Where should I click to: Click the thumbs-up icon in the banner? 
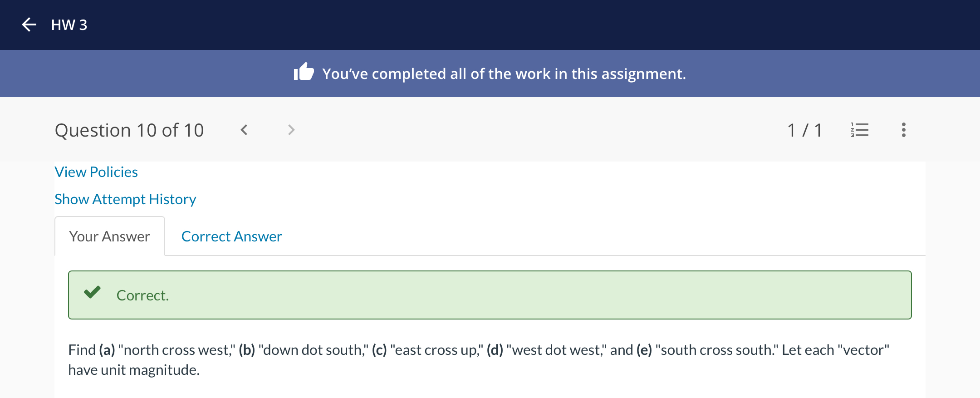pyautogui.click(x=304, y=72)
